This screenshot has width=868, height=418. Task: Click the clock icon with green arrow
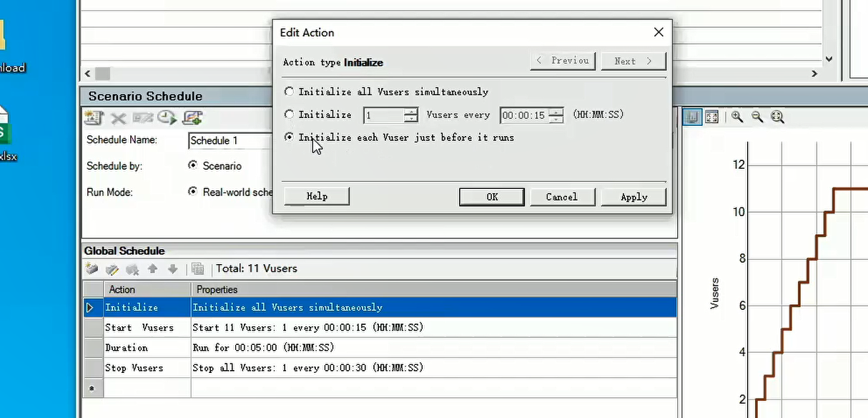(x=167, y=118)
